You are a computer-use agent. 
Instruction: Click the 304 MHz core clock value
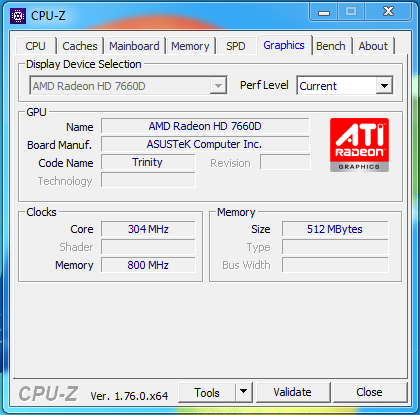(148, 229)
